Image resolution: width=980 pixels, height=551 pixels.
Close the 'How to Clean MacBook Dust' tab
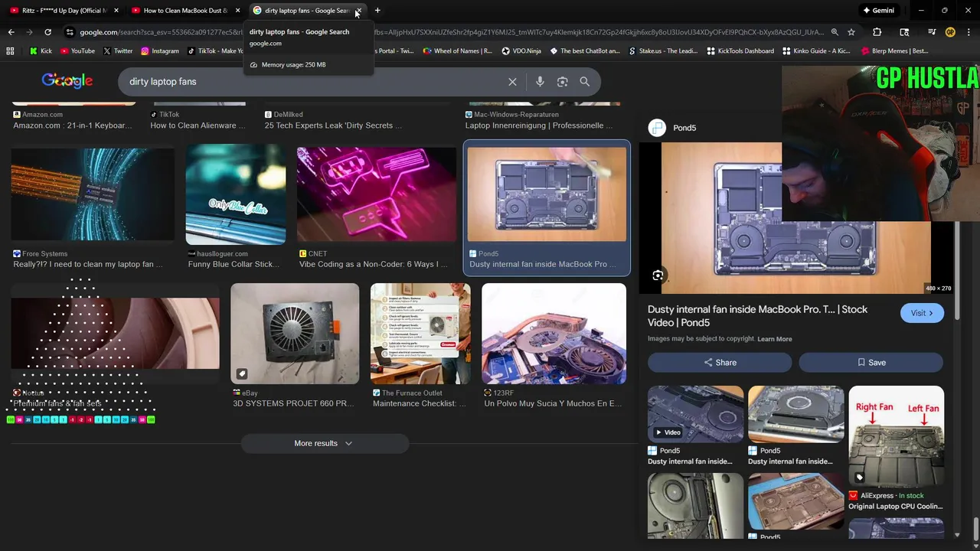[x=237, y=11]
